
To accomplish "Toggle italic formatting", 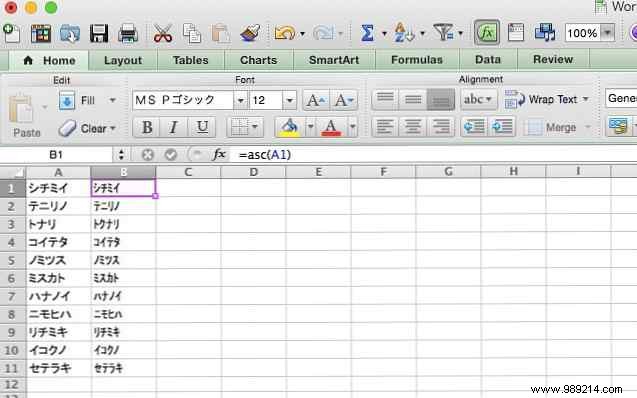I will click(174, 128).
